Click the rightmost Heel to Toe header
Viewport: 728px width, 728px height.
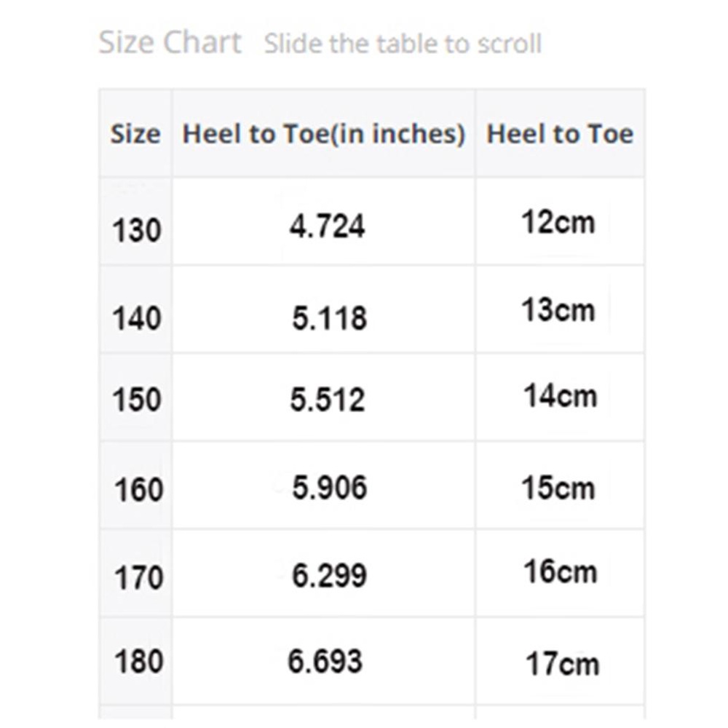pyautogui.click(x=560, y=134)
